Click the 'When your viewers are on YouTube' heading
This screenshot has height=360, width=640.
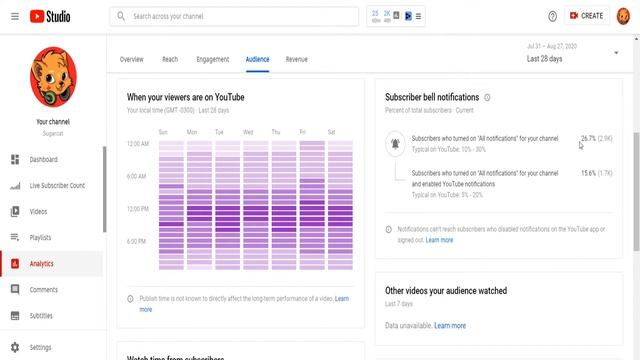tap(186, 98)
